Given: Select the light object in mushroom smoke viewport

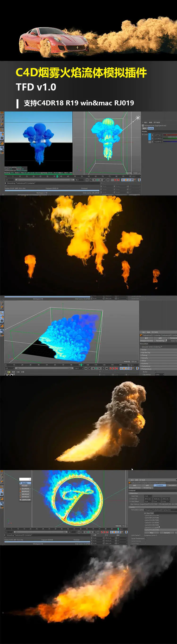Looking at the screenshot, I should (138, 117).
